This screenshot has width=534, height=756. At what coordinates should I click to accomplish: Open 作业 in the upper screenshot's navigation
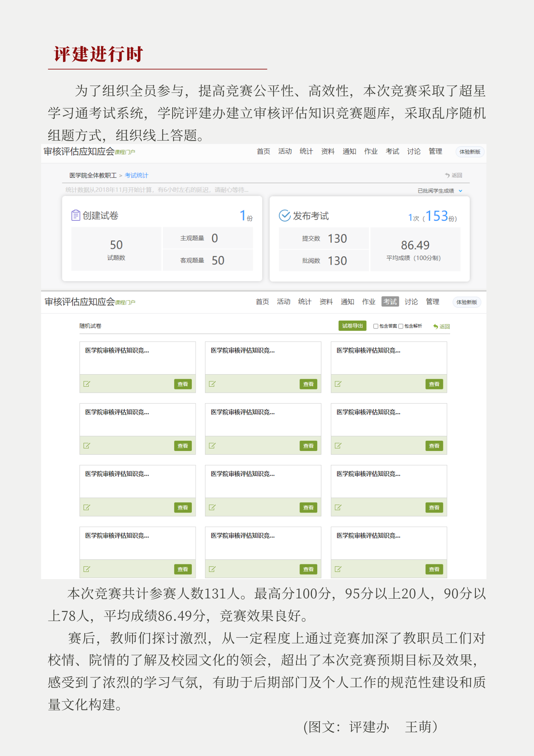click(371, 152)
